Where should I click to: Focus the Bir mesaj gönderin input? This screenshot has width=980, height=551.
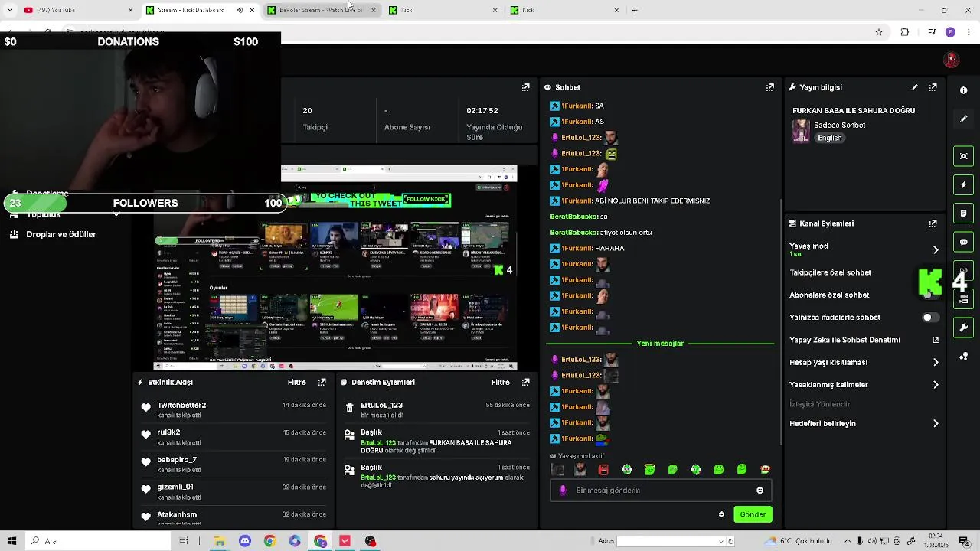click(660, 491)
